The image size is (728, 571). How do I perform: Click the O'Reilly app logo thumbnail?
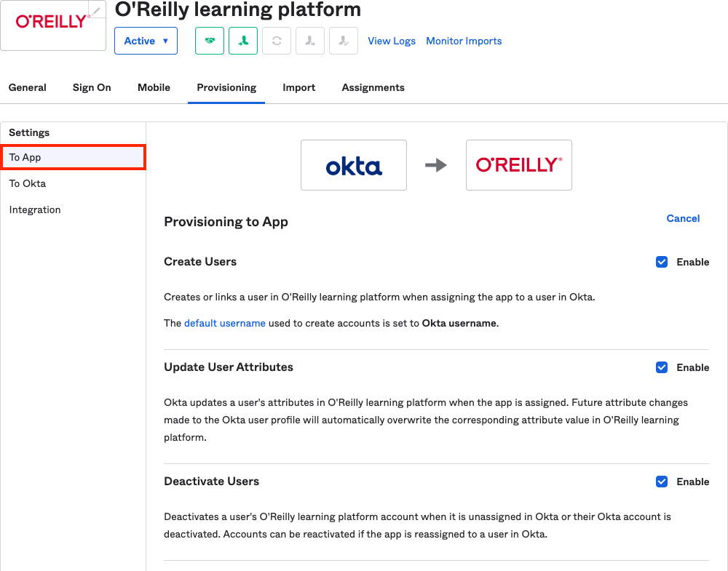click(x=53, y=25)
